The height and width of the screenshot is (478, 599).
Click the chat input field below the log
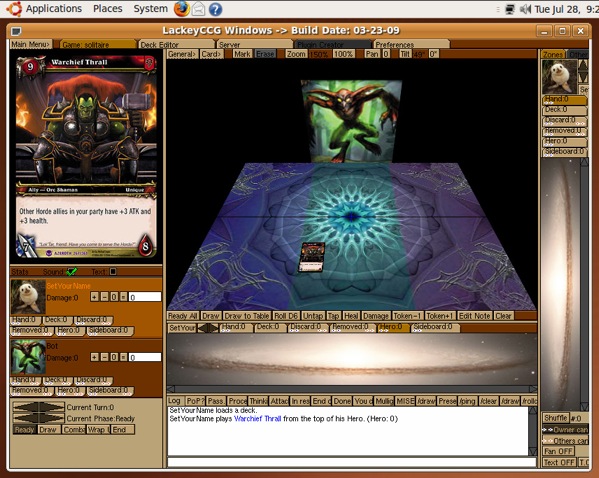click(351, 462)
